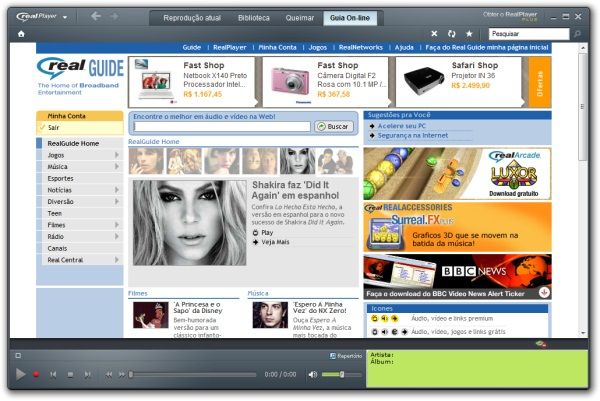Go forward with the right arrow button
The height and width of the screenshot is (401, 600).
(114, 16)
